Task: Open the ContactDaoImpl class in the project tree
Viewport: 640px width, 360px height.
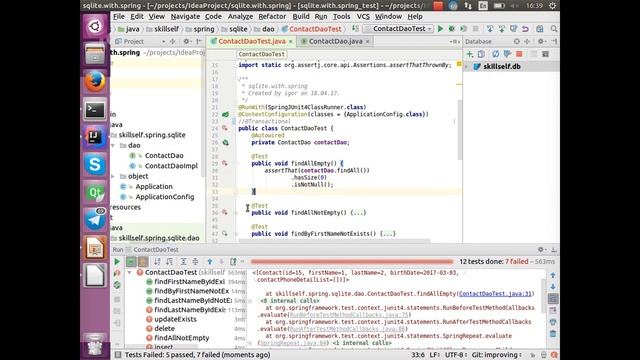Action: (x=171, y=166)
